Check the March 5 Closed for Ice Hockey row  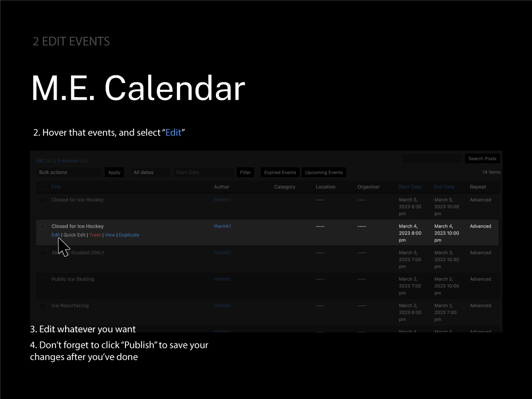click(43, 200)
